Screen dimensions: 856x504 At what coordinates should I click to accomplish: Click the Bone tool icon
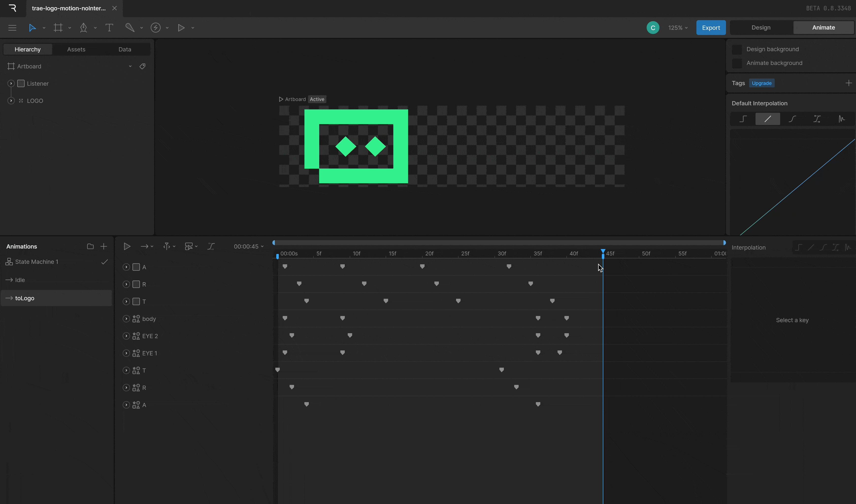tap(130, 28)
